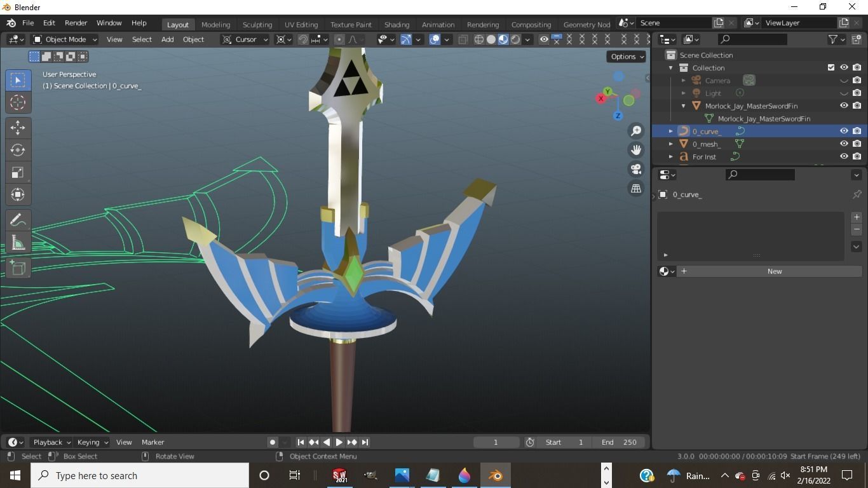The image size is (868, 488).
Task: Open the File menu
Action: point(28,23)
